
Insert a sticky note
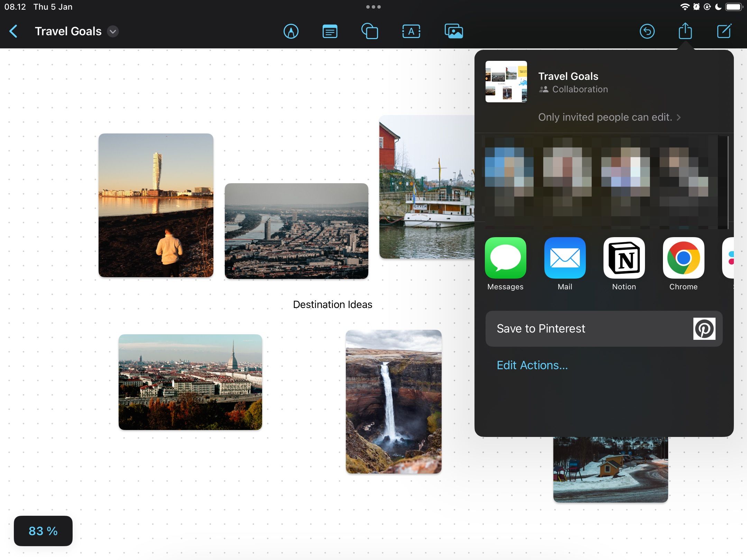coord(330,31)
